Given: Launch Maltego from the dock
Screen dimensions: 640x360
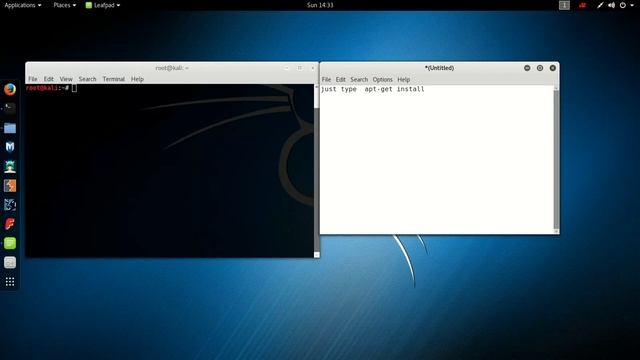Looking at the screenshot, I should 10,205.
